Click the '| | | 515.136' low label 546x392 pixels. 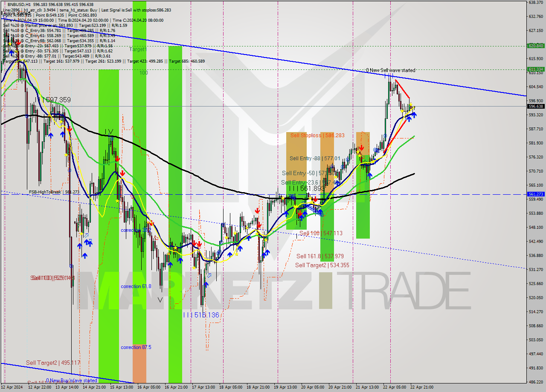coord(201,315)
